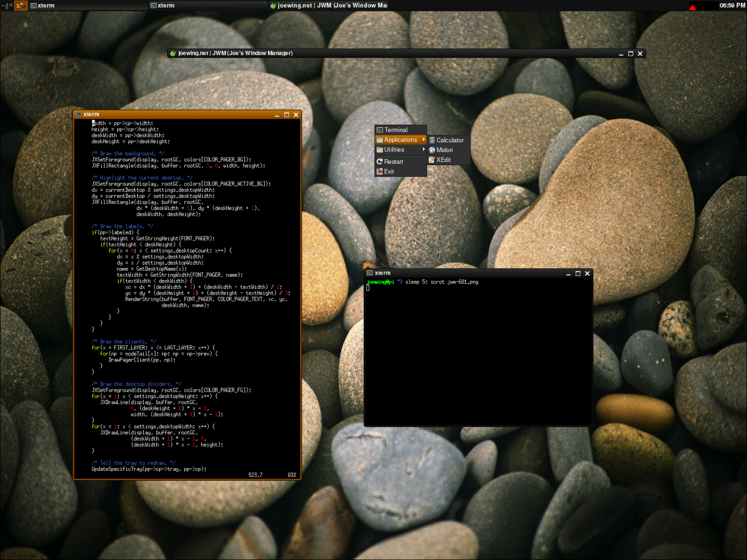Open the window menu icon on the sleep-command xterm
The height and width of the screenshot is (560, 747).
click(370, 273)
